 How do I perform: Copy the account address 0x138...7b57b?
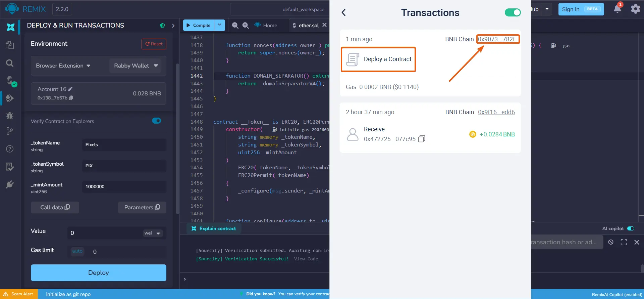[71, 98]
